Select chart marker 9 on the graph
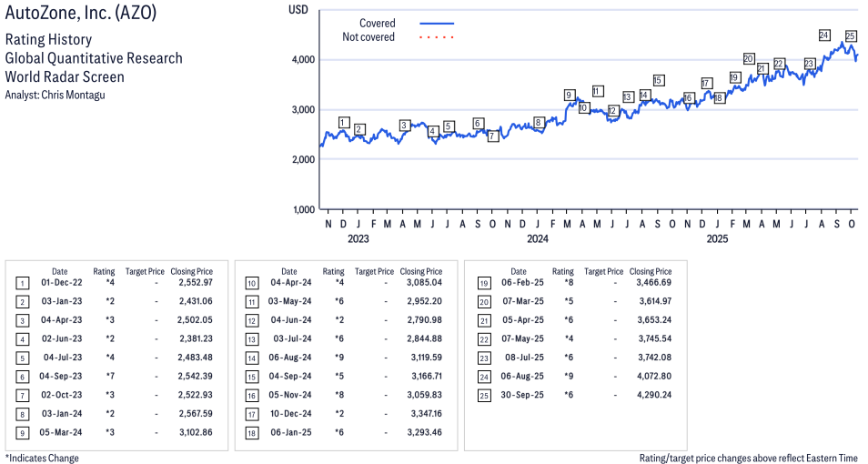The image size is (868, 464). [x=569, y=95]
